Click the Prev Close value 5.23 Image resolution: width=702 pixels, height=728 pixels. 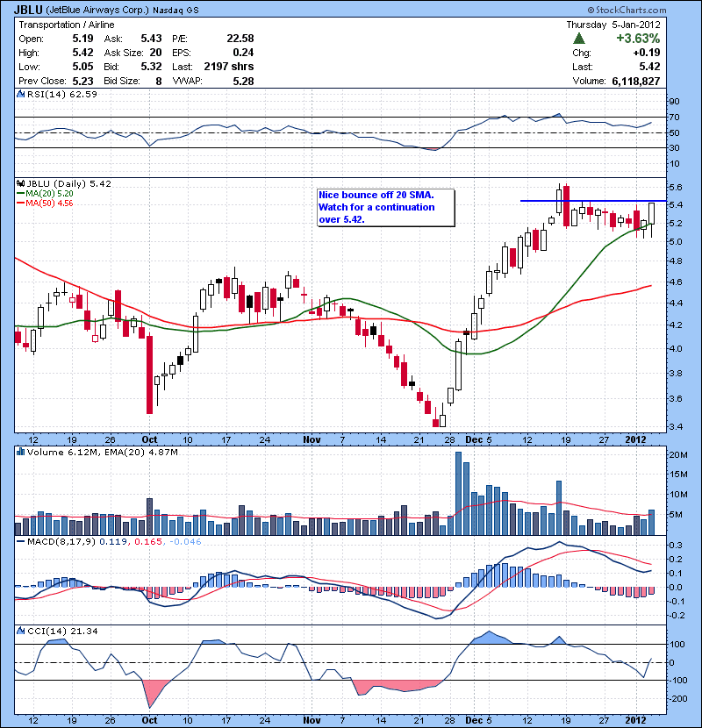coord(82,81)
